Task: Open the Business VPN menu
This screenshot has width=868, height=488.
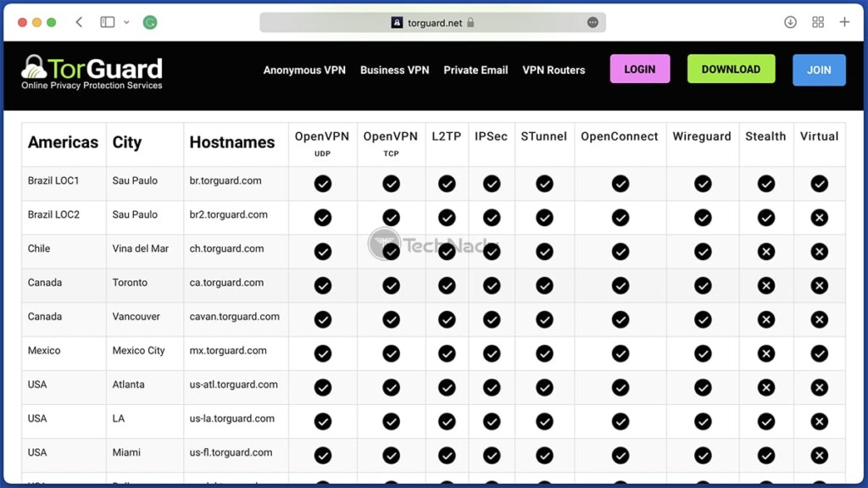Action: pyautogui.click(x=395, y=70)
